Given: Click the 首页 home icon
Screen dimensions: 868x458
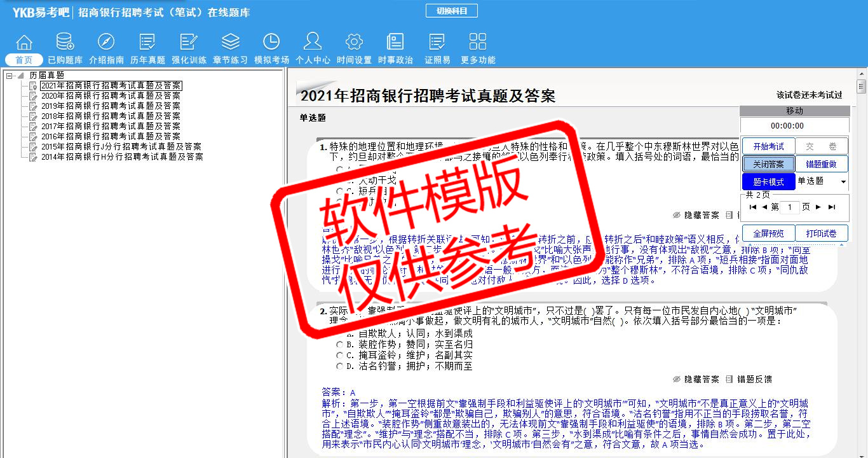Looking at the screenshot, I should (x=24, y=43).
